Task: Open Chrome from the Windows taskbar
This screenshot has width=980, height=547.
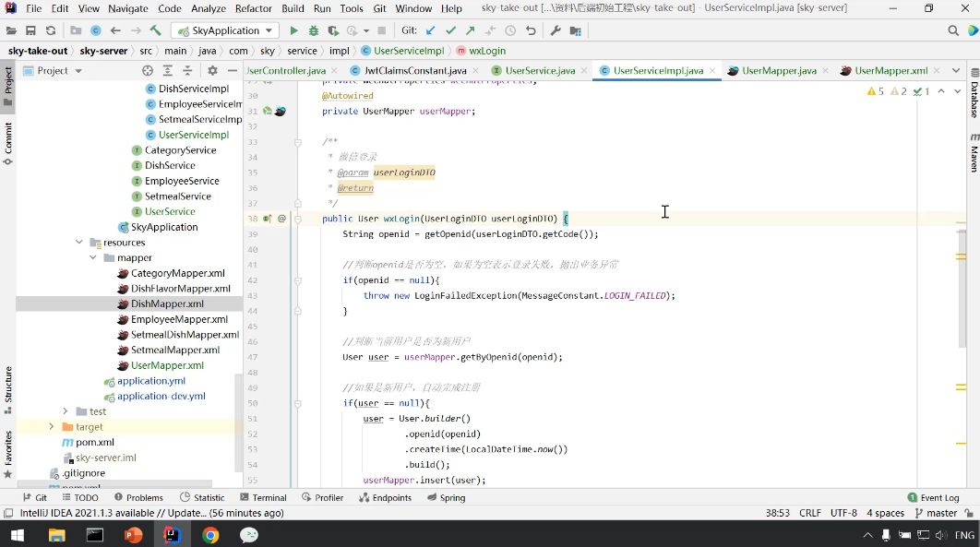Action: pos(210,535)
